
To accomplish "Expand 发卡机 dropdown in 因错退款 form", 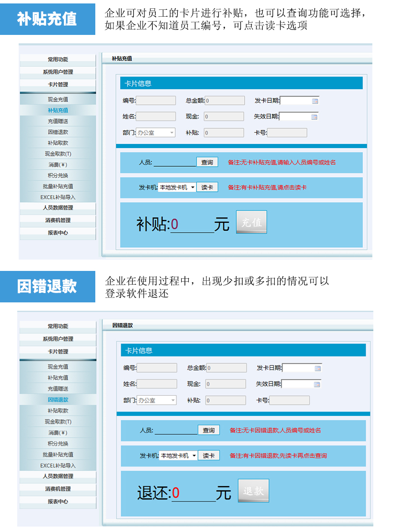I will point(194,456).
